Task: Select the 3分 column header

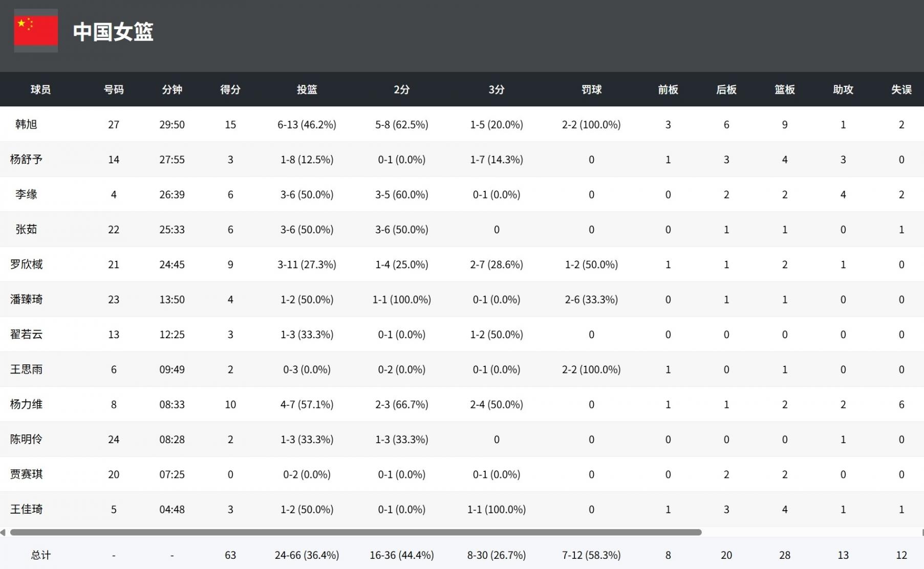Action: 496,90
